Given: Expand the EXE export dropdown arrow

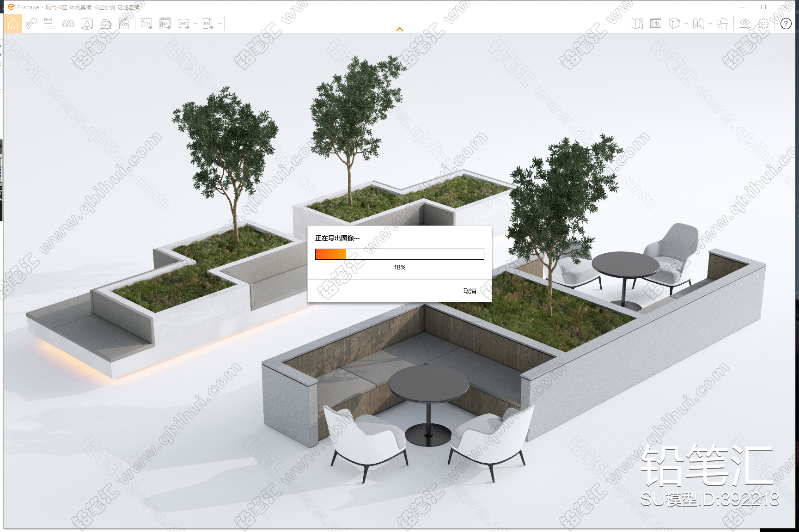Looking at the screenshot, I should 220,24.
